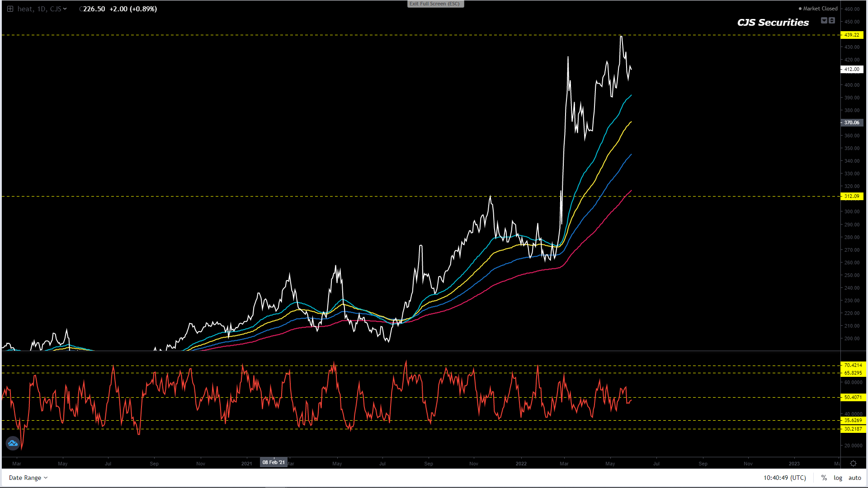Screen dimensions: 868x488
Task: Click the 50.4071 RSI value label
Action: click(x=853, y=397)
